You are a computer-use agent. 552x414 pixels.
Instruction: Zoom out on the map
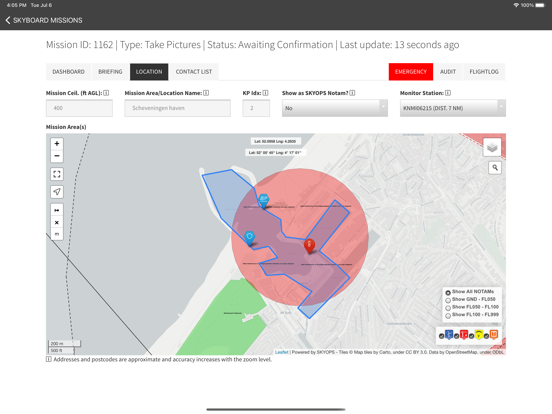coord(57,156)
